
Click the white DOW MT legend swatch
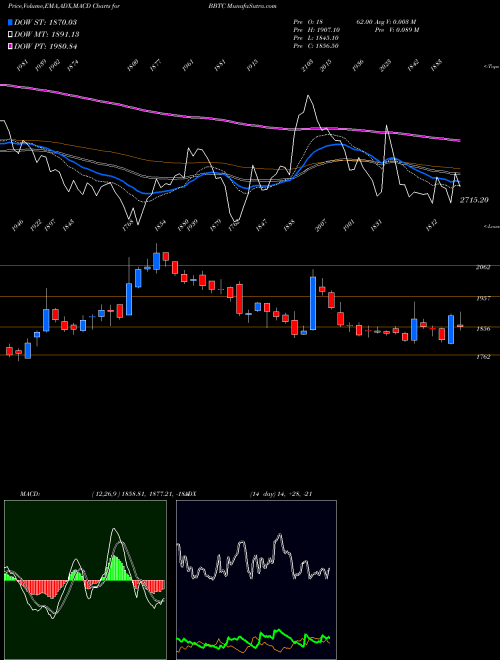[10, 35]
